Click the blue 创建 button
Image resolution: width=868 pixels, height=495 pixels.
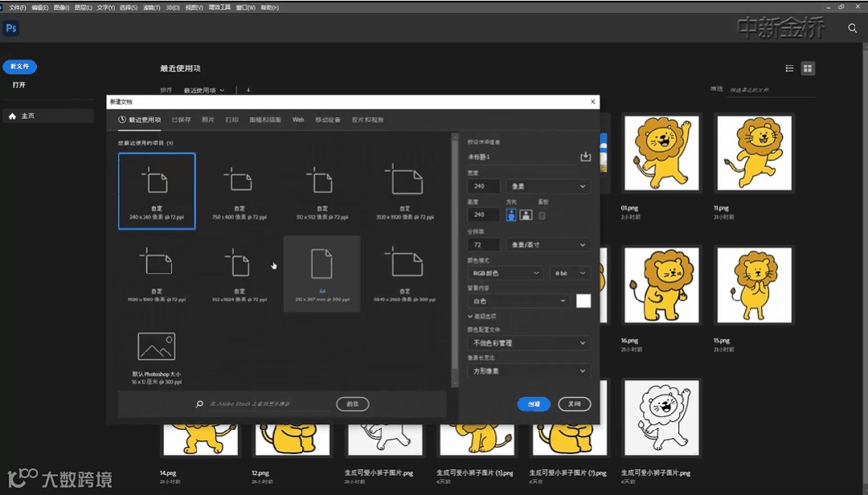click(x=534, y=404)
